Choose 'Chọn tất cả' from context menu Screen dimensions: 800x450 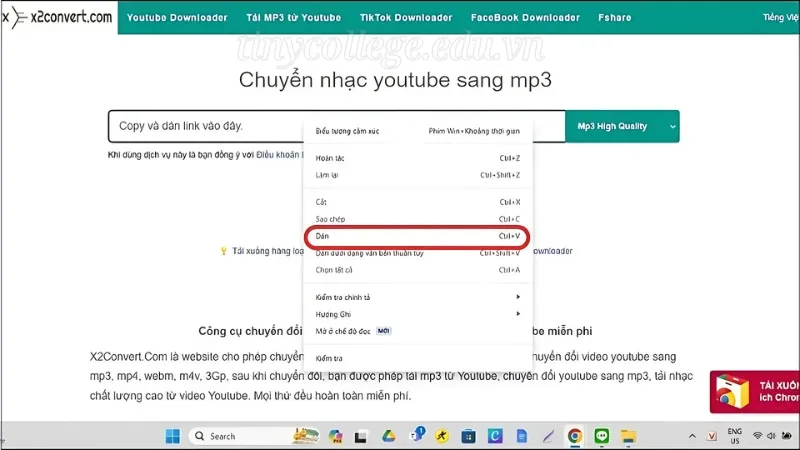pyautogui.click(x=417, y=270)
